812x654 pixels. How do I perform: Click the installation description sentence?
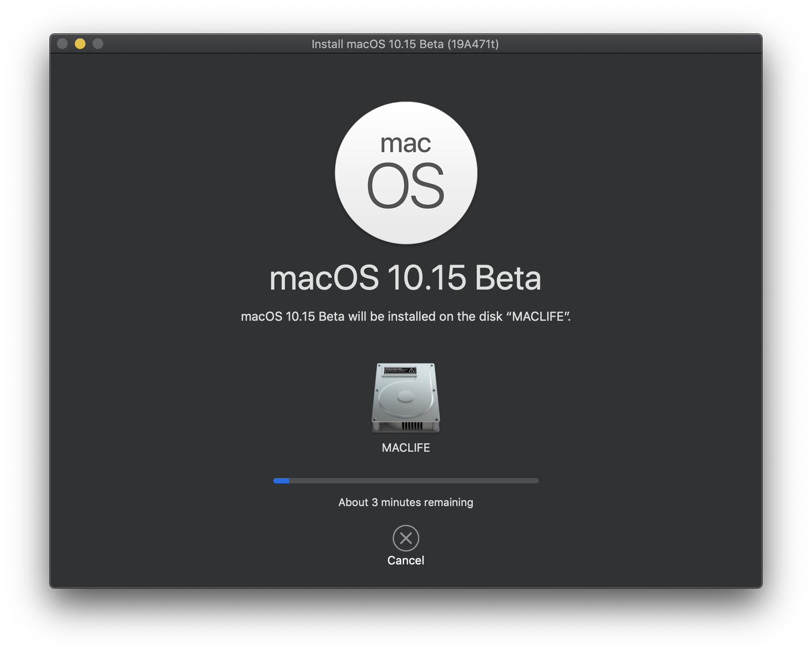click(406, 316)
